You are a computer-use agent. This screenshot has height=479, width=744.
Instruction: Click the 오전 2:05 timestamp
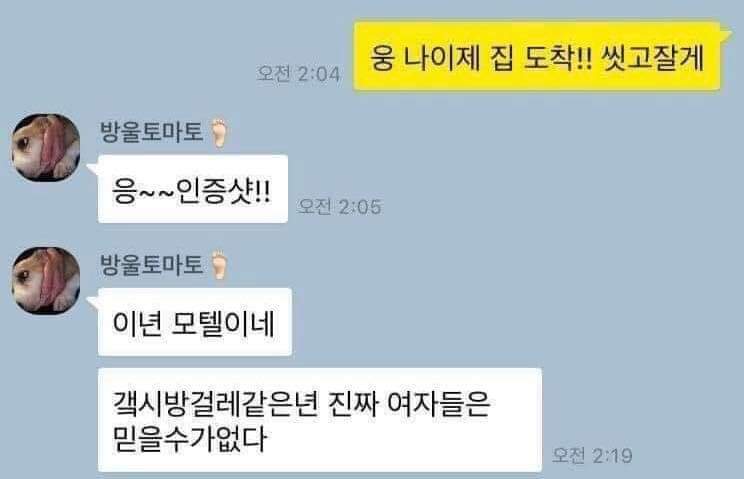coord(339,206)
